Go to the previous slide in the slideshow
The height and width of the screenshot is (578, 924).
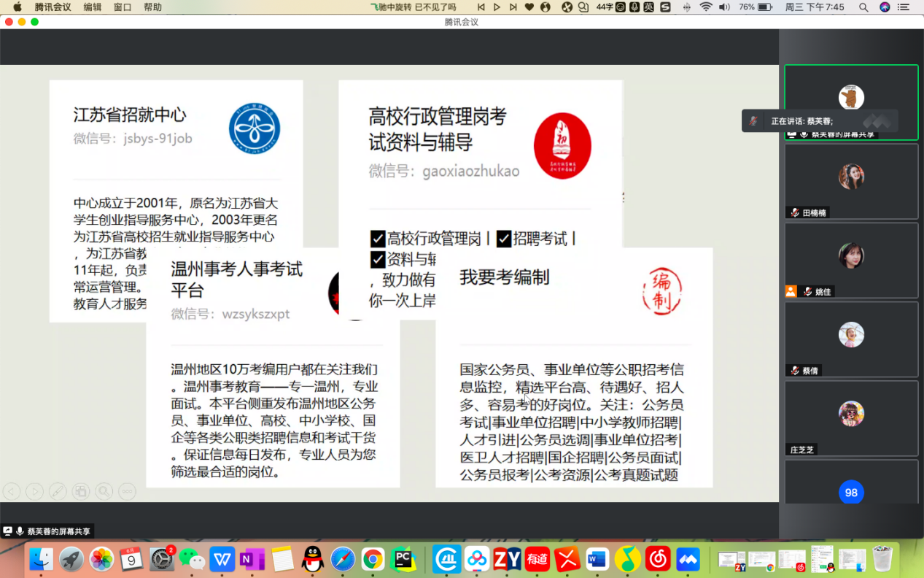coord(12,491)
